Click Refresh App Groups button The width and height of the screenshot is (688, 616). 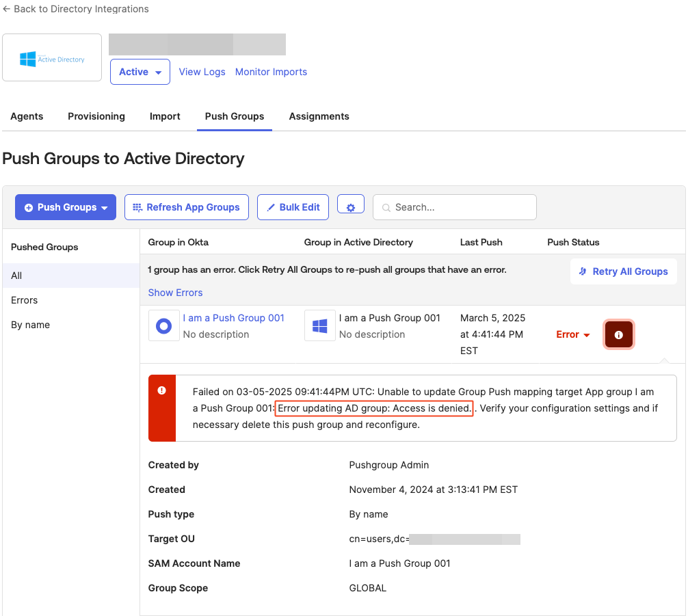[x=184, y=207]
